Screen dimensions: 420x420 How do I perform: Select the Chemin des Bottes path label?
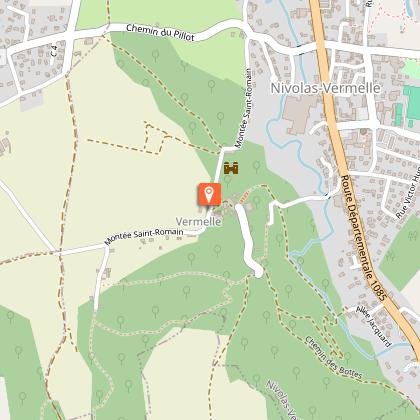333,358
